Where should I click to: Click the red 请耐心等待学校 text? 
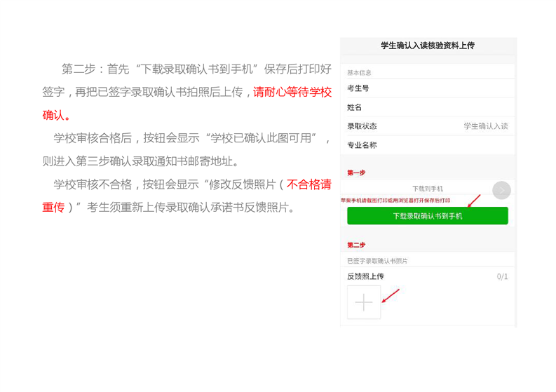[x=292, y=92]
